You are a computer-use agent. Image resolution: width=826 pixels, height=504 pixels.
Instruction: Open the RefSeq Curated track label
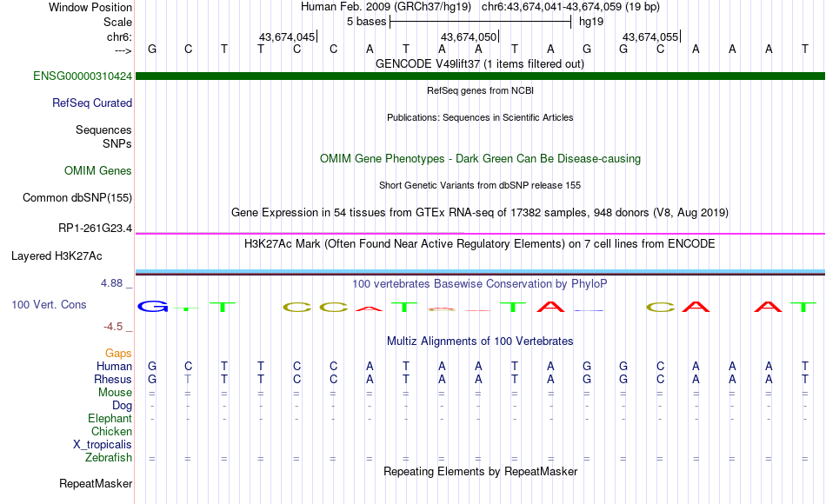[x=92, y=103]
